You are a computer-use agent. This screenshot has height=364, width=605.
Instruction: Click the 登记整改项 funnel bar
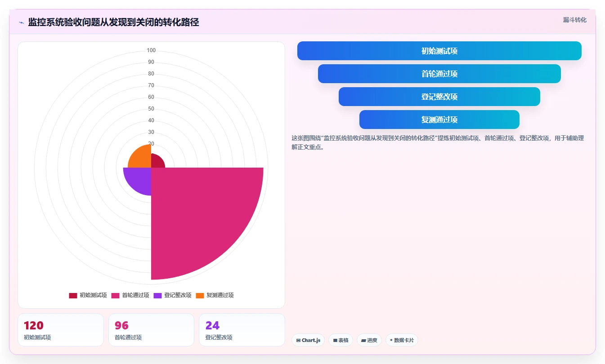click(439, 97)
